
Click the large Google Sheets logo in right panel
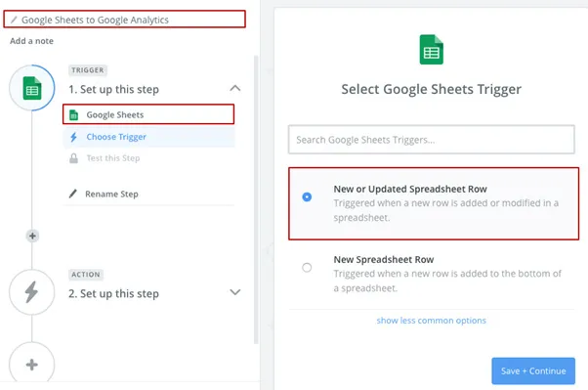tap(432, 50)
